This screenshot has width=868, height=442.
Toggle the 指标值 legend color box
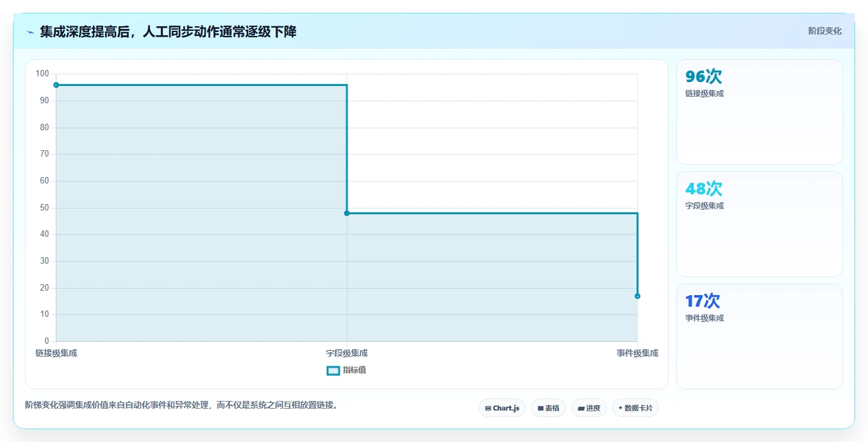tap(333, 370)
